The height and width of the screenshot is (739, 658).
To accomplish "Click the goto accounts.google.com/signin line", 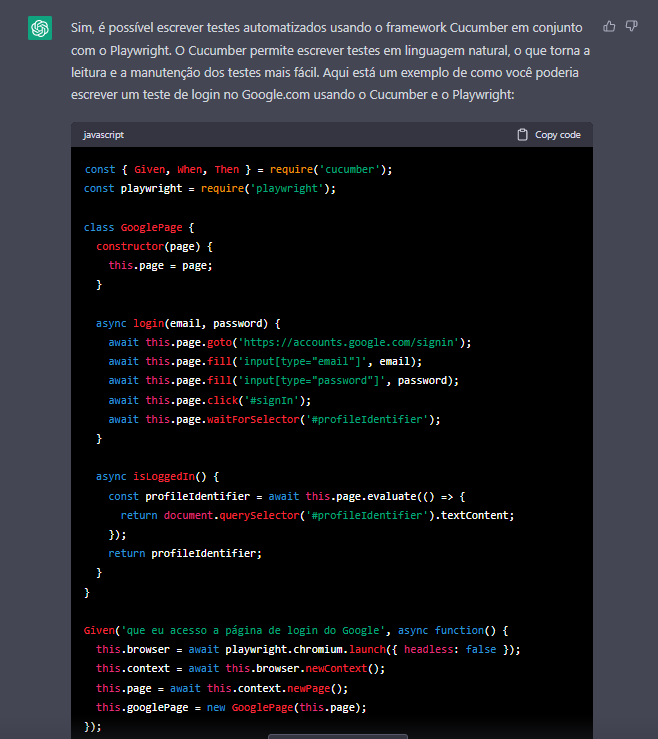I will [x=290, y=342].
